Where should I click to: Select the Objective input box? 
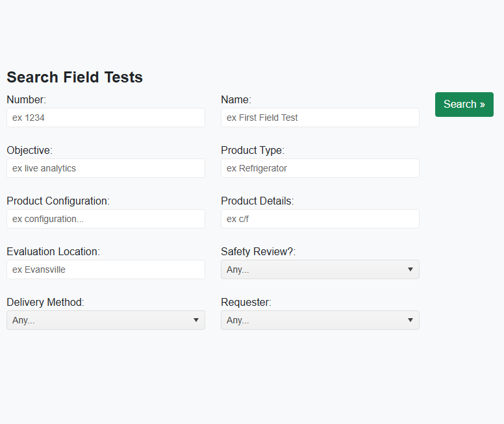(x=106, y=168)
